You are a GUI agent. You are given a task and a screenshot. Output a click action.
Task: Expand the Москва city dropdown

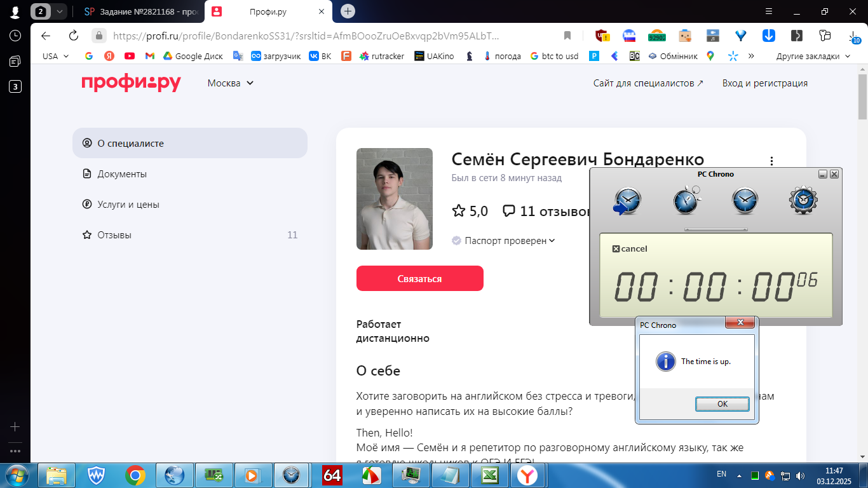point(231,83)
